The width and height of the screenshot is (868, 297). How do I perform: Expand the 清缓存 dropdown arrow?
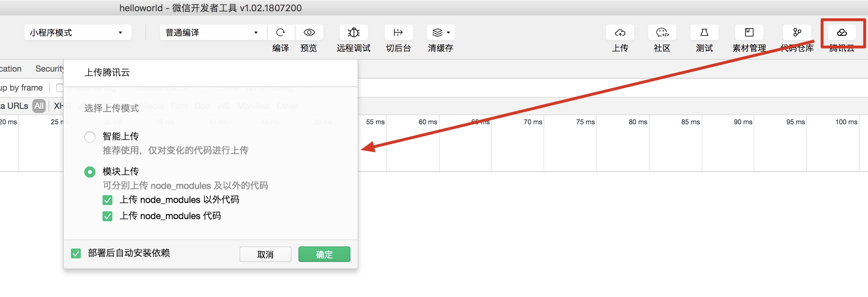(x=448, y=32)
